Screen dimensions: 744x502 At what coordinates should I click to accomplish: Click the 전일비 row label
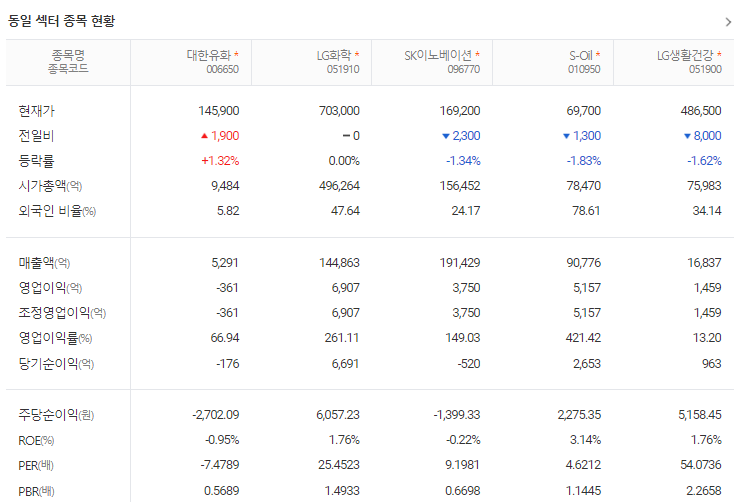tap(37, 136)
